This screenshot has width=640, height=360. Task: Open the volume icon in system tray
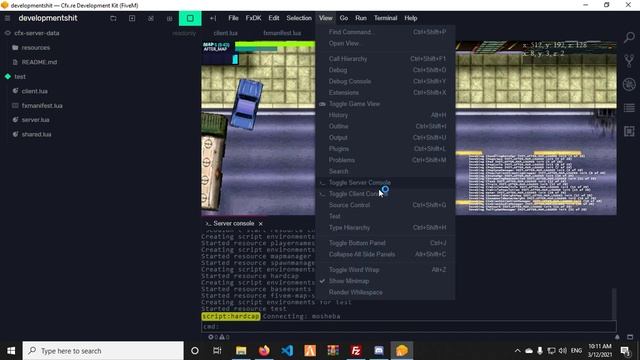click(563, 351)
